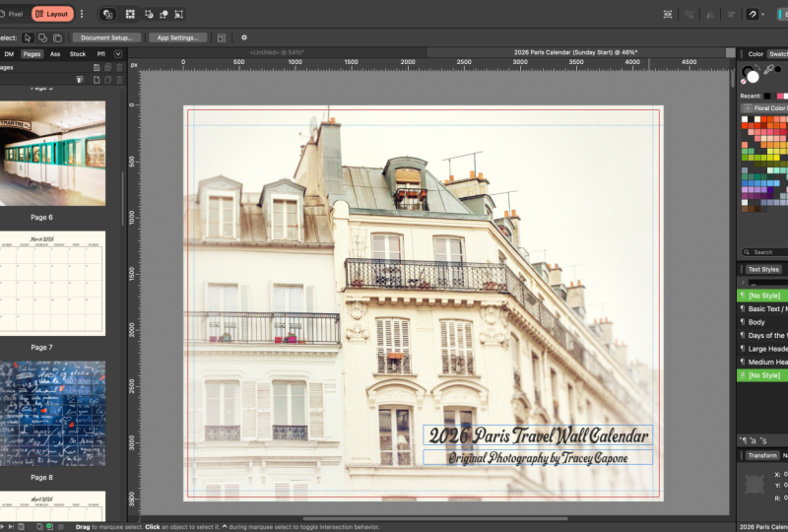This screenshot has width=788, height=532.
Task: Open App Settings dialog
Action: point(177,37)
